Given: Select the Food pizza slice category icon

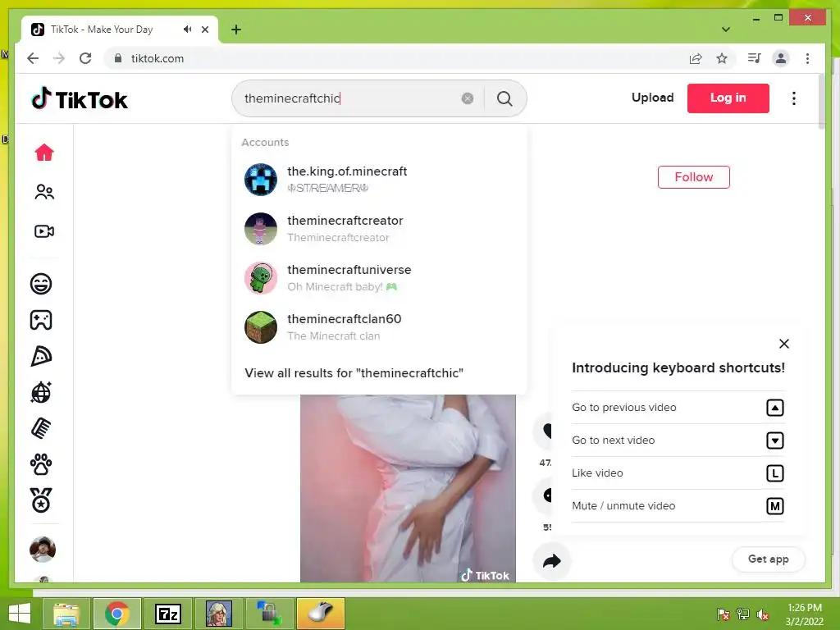Looking at the screenshot, I should tap(41, 356).
